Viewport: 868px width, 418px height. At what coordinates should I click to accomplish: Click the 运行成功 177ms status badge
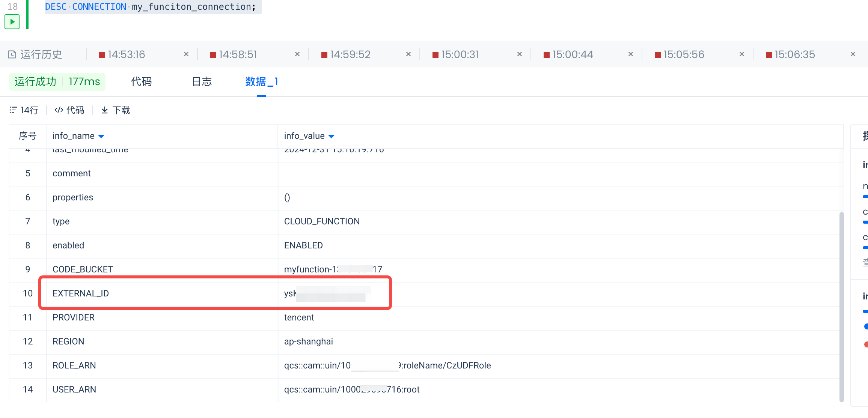click(57, 81)
